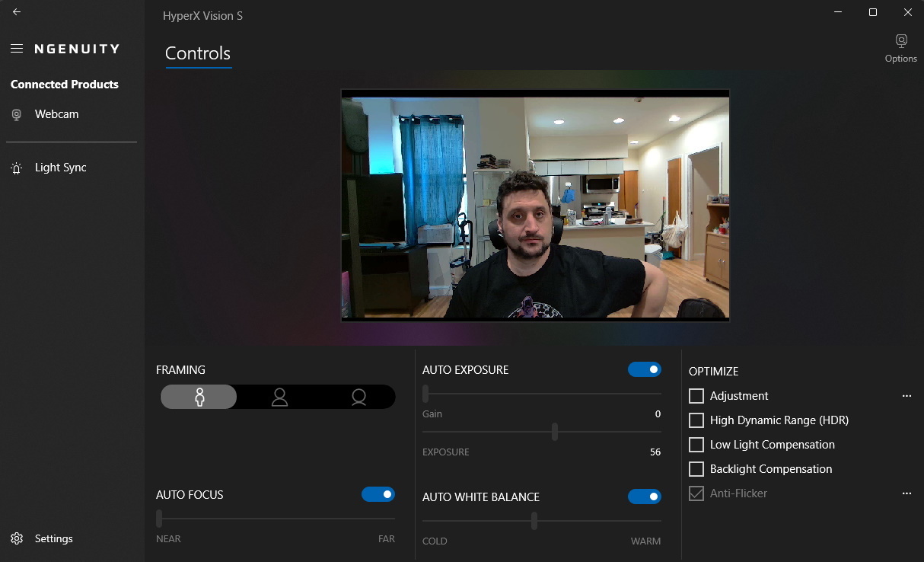The height and width of the screenshot is (562, 924).
Task: Open the Options webcam icon
Action: (x=901, y=40)
